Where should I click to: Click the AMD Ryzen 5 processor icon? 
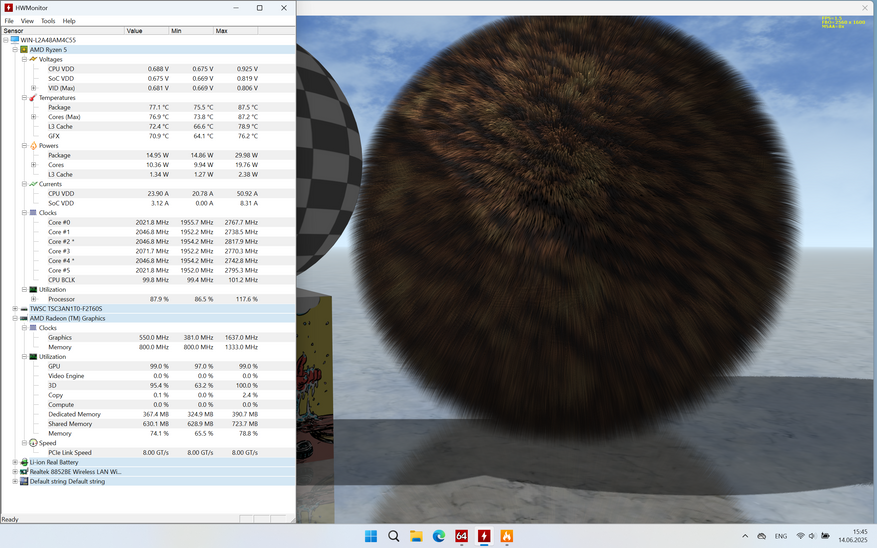click(24, 50)
